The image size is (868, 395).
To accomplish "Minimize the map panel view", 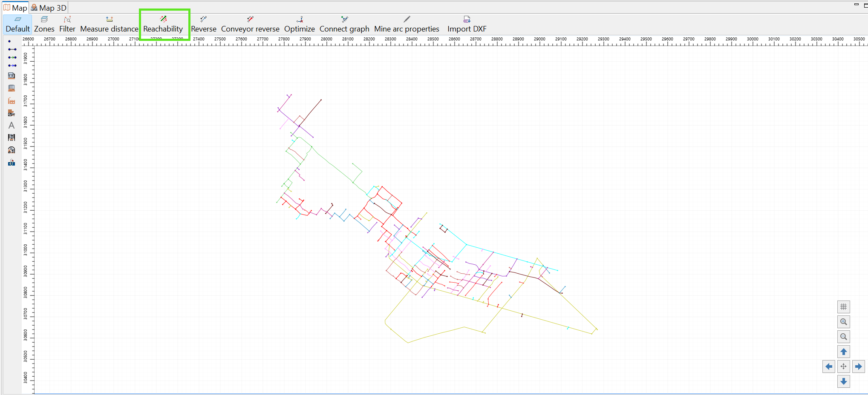I will pos(856,5).
